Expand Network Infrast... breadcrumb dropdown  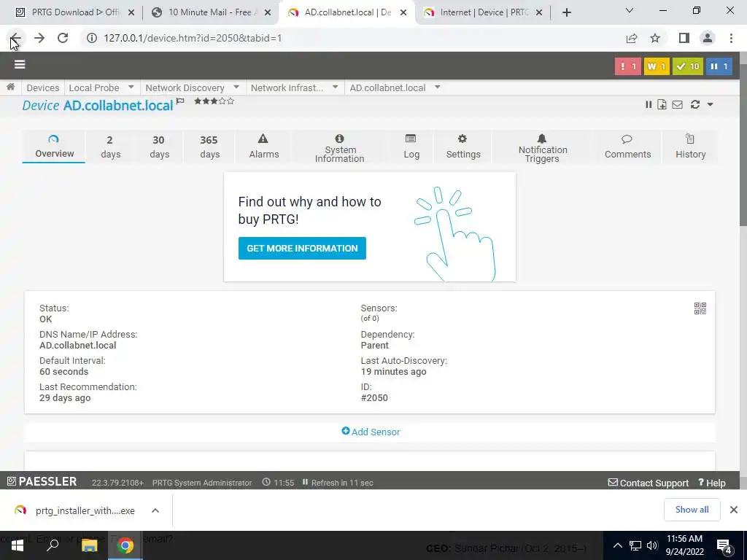(336, 87)
